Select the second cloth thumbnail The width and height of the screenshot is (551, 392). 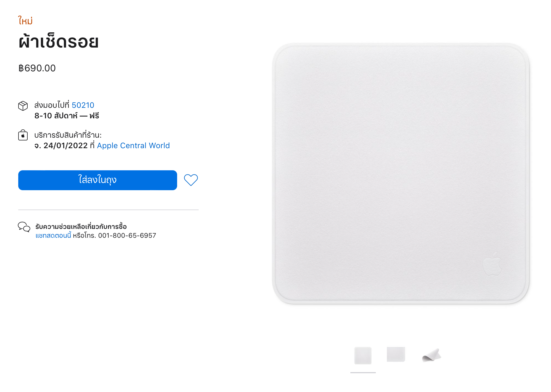click(x=396, y=354)
